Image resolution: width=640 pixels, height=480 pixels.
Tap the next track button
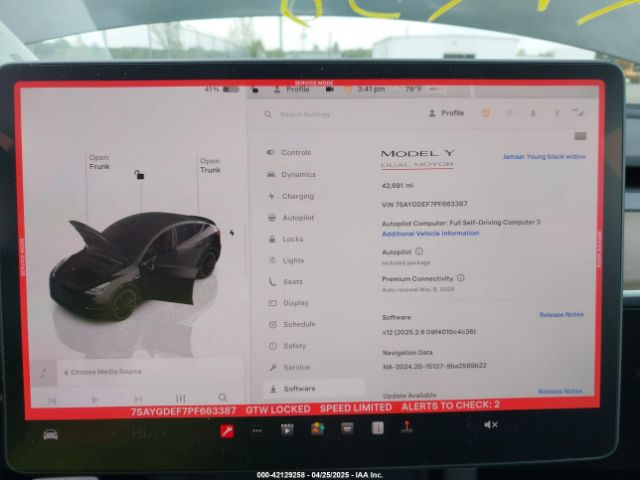[x=138, y=399]
